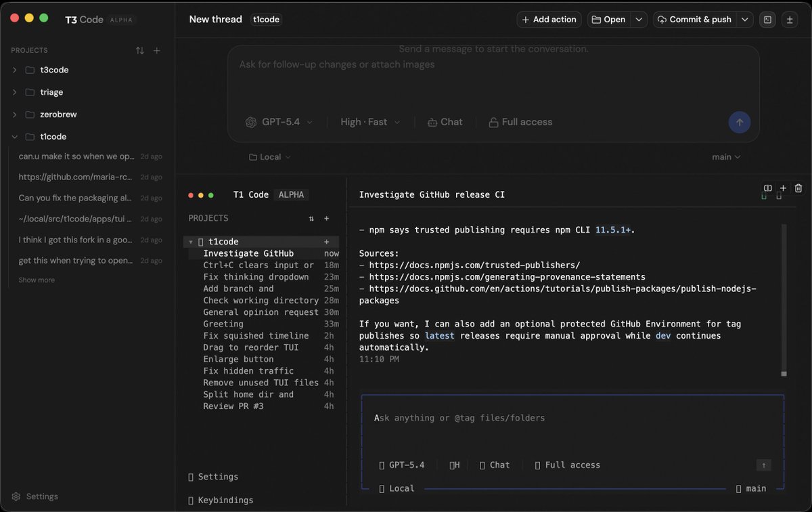Open the docs.npmjs.com/trusted-publishers link
The width and height of the screenshot is (812, 512).
(474, 265)
